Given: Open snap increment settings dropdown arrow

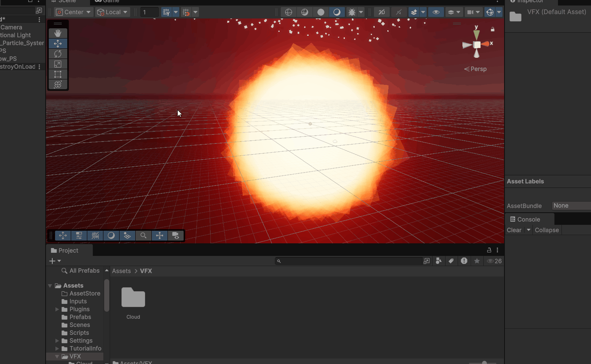Looking at the screenshot, I should [x=195, y=12].
